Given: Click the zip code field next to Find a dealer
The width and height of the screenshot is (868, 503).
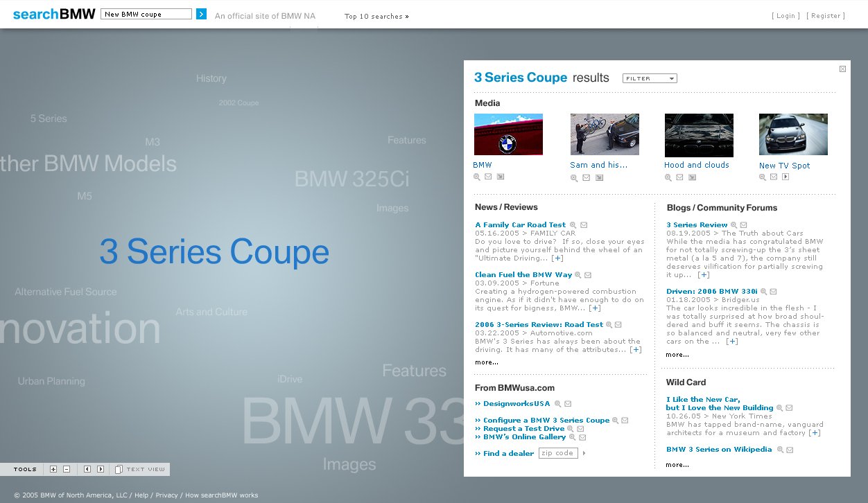Looking at the screenshot, I should pos(557,453).
